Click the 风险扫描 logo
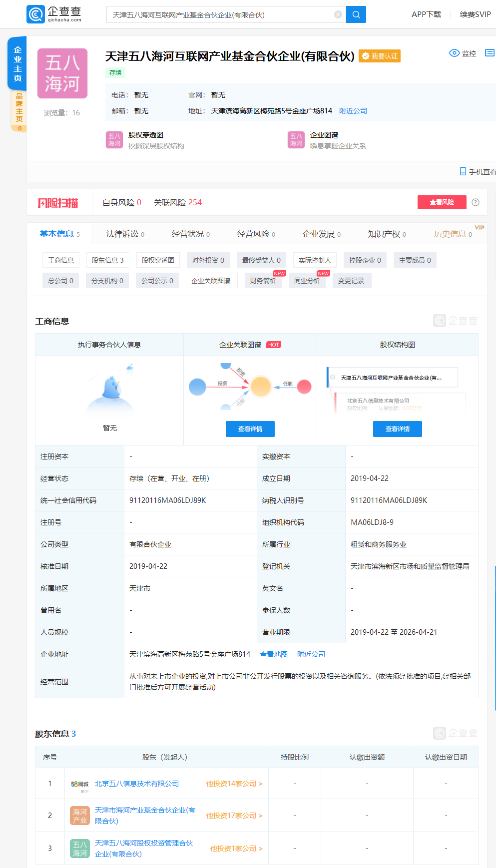 [58, 203]
